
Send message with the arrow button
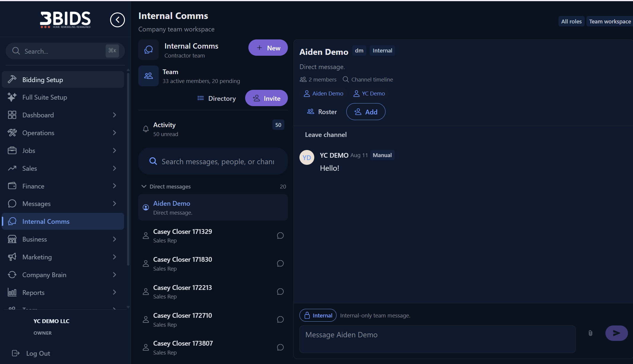pyautogui.click(x=616, y=333)
